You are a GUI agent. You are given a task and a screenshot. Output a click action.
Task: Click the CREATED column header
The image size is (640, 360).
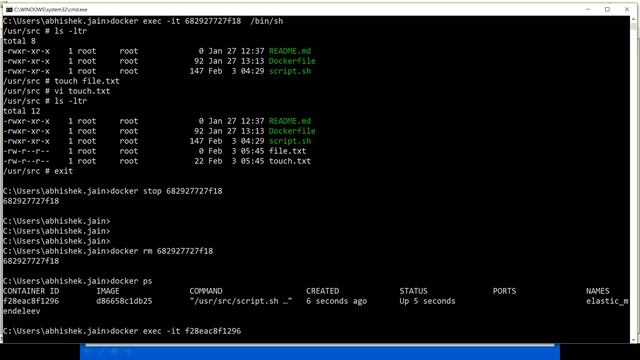322,291
